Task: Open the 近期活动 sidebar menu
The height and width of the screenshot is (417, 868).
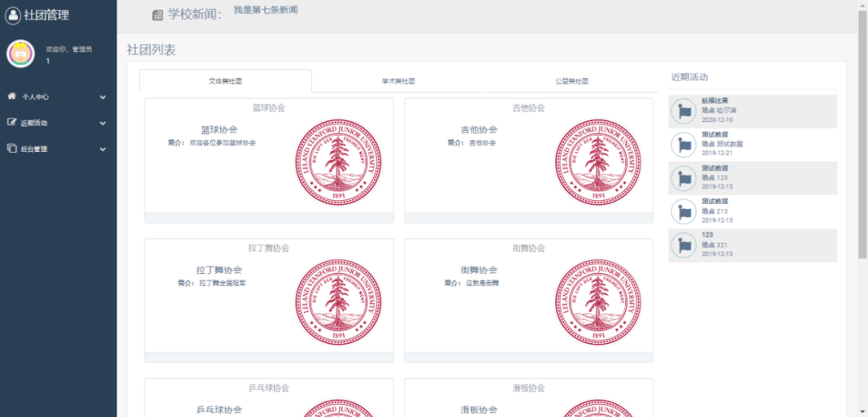Action: [x=58, y=123]
